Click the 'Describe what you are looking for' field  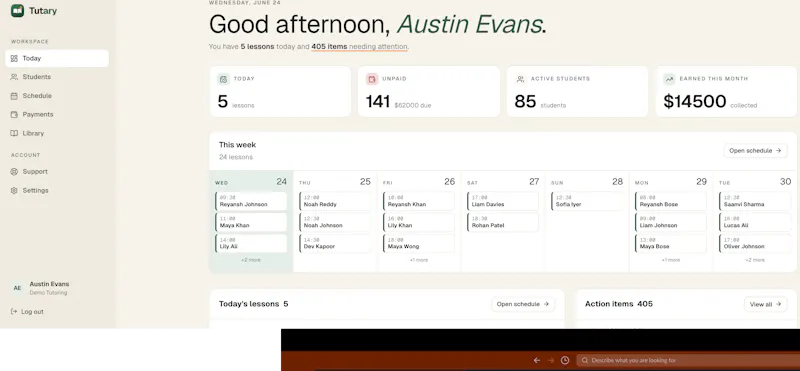(688, 360)
